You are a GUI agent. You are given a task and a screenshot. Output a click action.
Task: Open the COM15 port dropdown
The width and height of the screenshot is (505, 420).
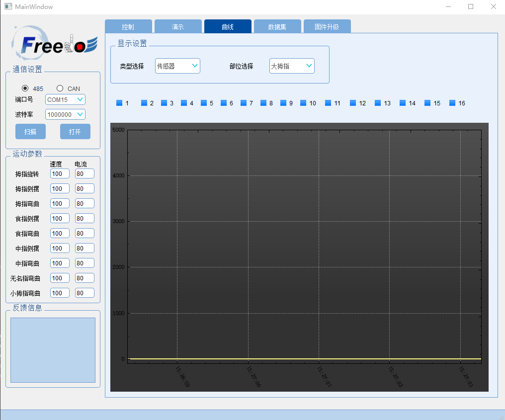[65, 99]
